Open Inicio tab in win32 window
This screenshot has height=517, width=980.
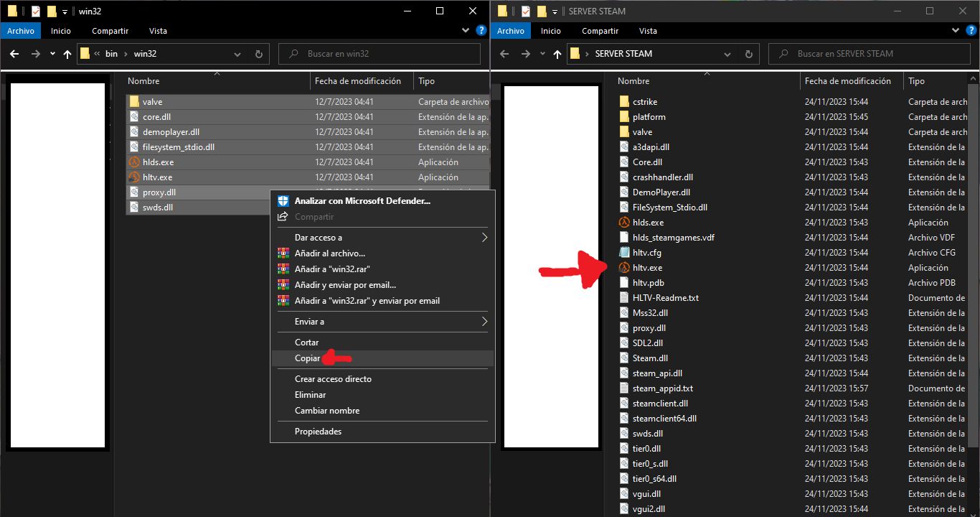point(61,31)
